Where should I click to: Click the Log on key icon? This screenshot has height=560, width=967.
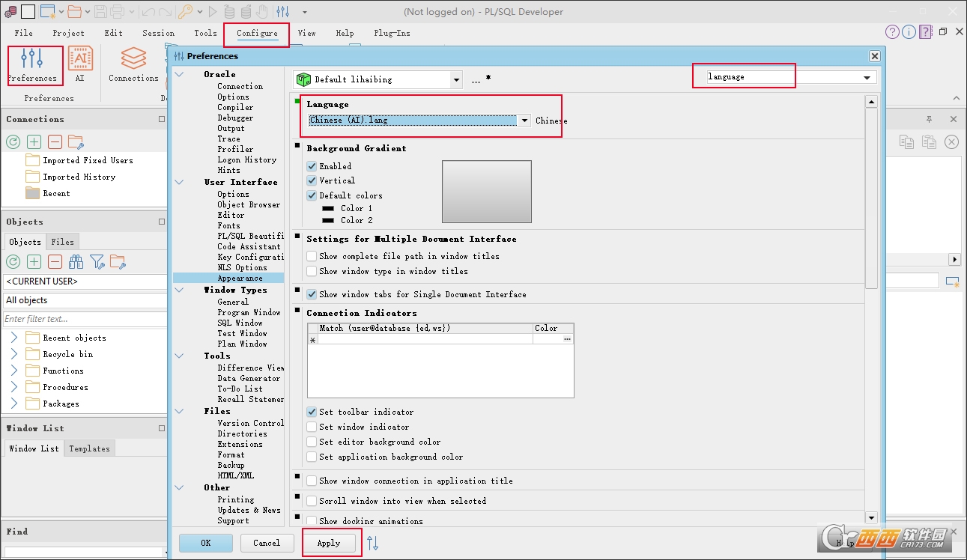[x=184, y=11]
